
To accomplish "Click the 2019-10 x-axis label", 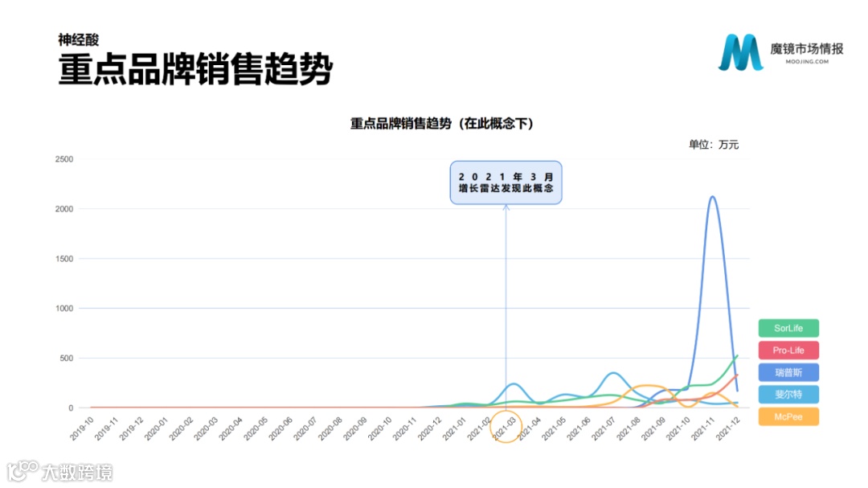I will 82,429.
